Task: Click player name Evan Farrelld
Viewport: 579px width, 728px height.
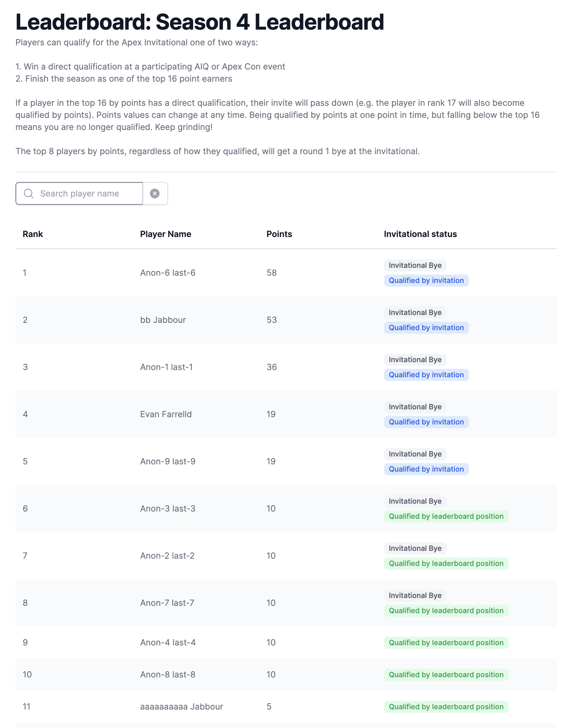Action: 166,414
